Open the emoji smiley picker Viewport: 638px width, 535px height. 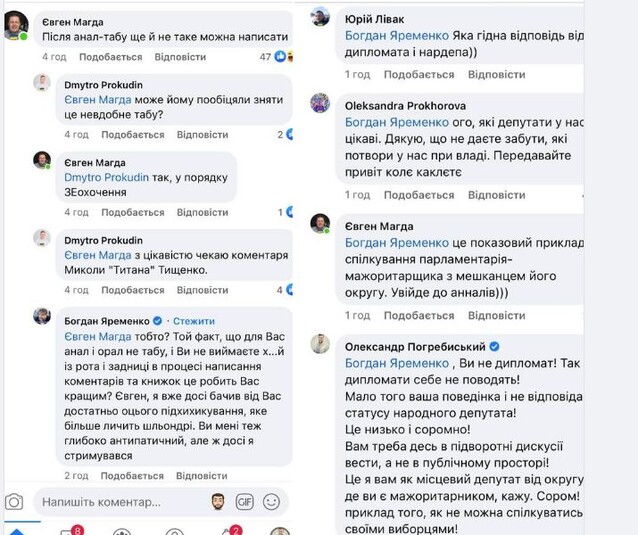[271, 500]
